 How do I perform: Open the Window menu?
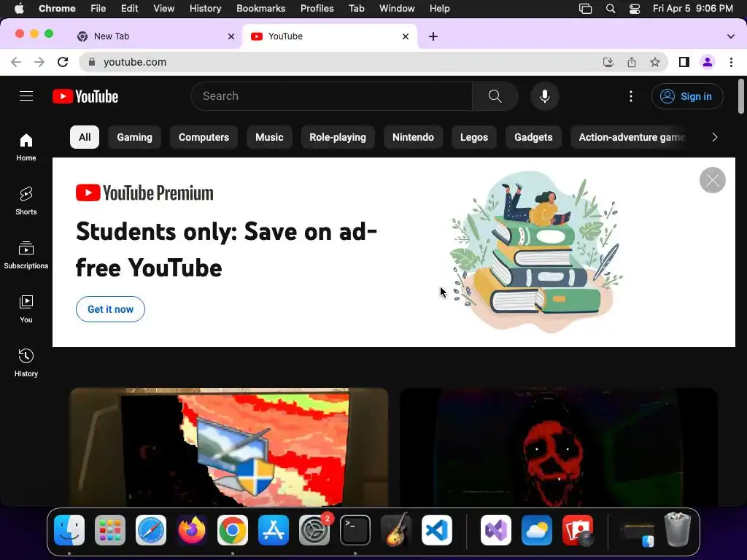397,9
